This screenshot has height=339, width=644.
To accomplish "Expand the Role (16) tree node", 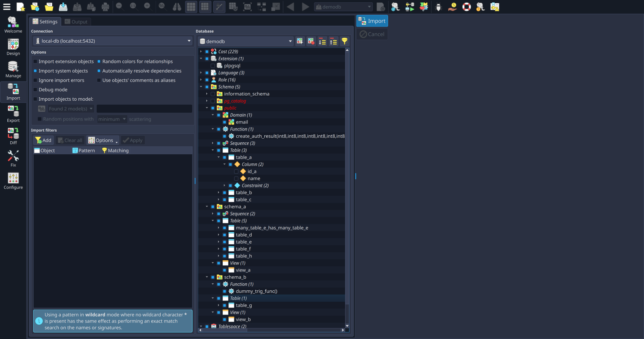I will pos(201,80).
